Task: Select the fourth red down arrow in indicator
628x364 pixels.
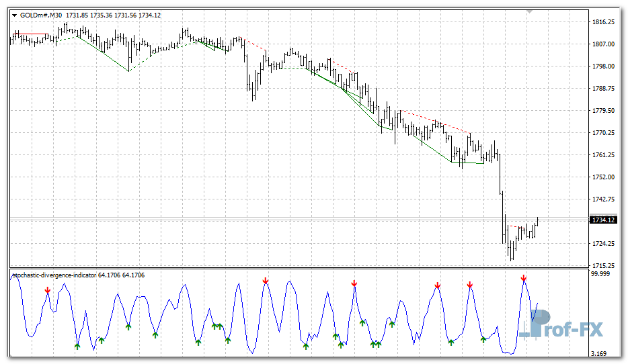Action: (438, 285)
